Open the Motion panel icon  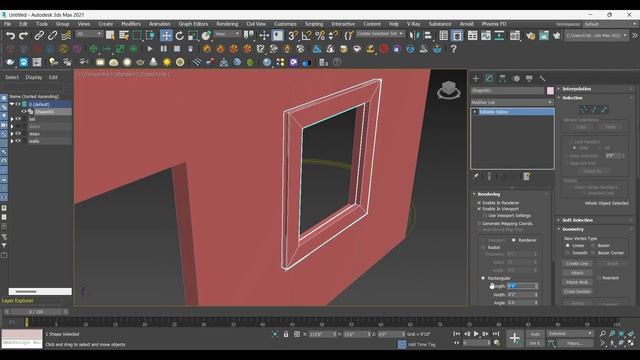coord(516,78)
